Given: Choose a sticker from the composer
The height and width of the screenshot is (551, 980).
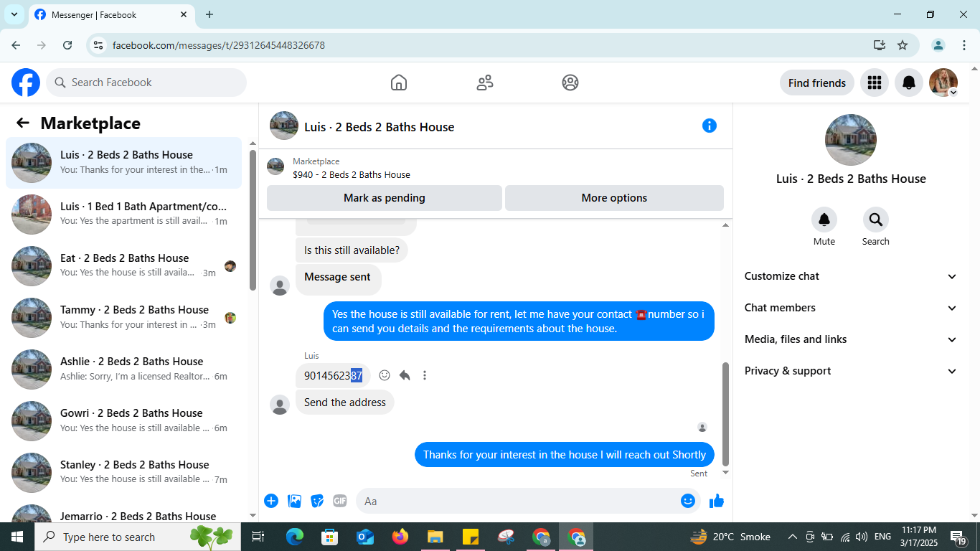Looking at the screenshot, I should pos(317,501).
